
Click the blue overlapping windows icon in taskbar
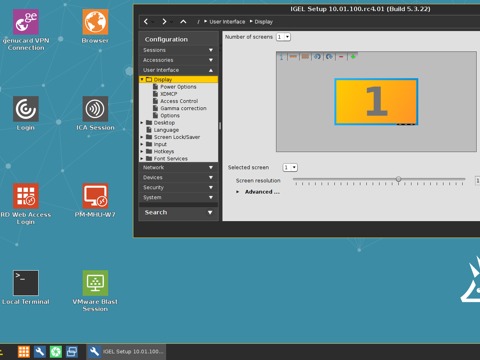point(72,351)
